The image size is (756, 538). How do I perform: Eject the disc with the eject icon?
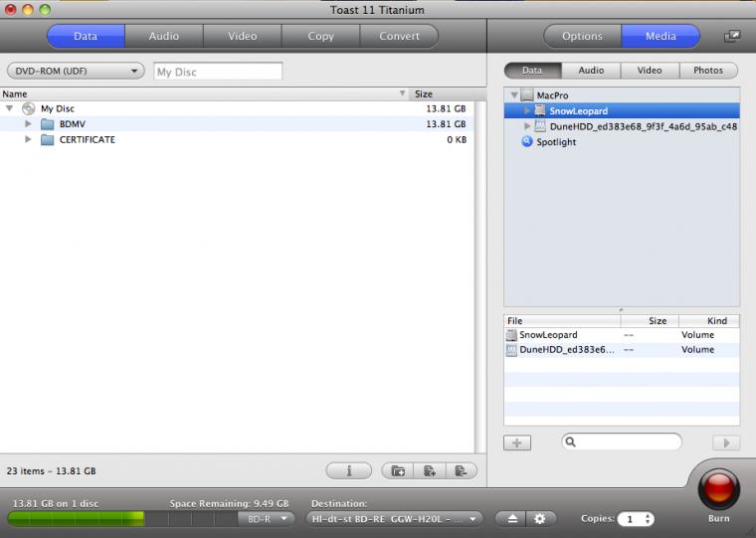click(x=510, y=519)
